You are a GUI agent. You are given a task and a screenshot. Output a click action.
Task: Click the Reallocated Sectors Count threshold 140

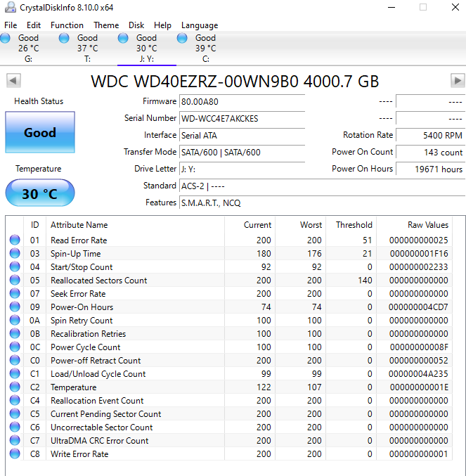[365, 281]
